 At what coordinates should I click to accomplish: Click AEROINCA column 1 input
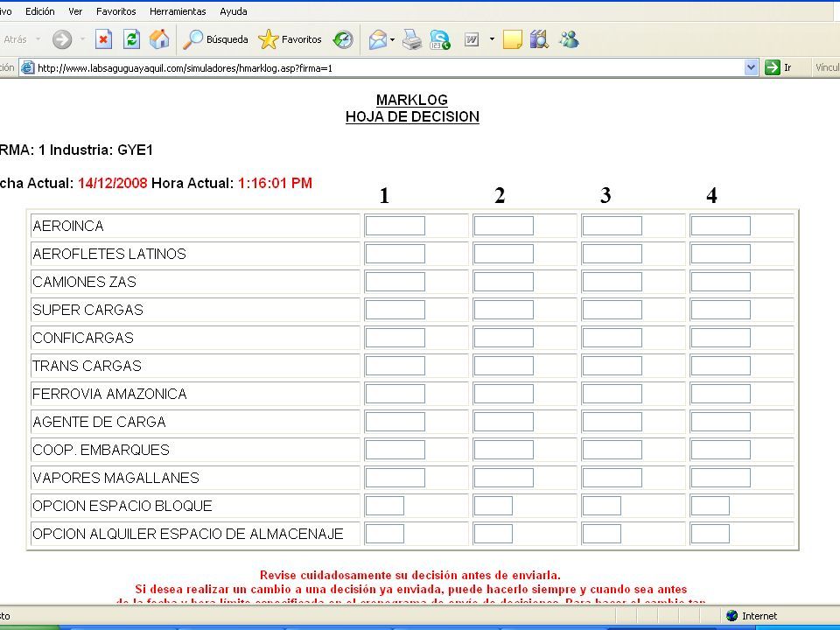tap(395, 226)
